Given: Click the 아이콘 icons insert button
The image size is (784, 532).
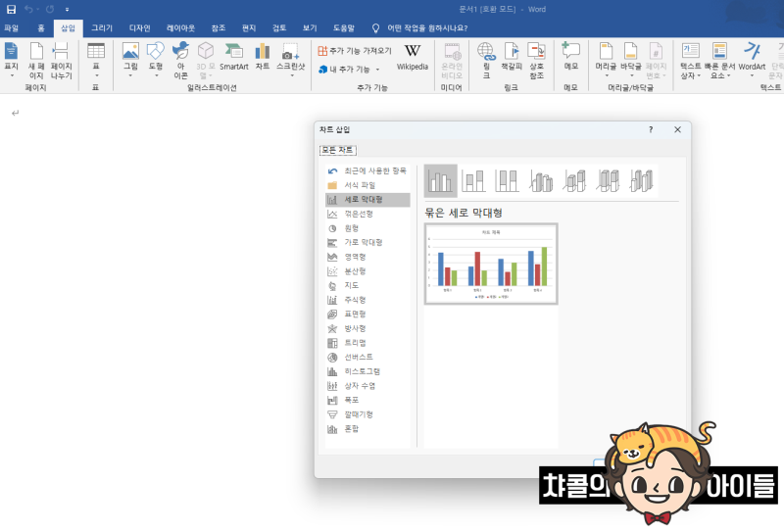Looking at the screenshot, I should 180,61.
